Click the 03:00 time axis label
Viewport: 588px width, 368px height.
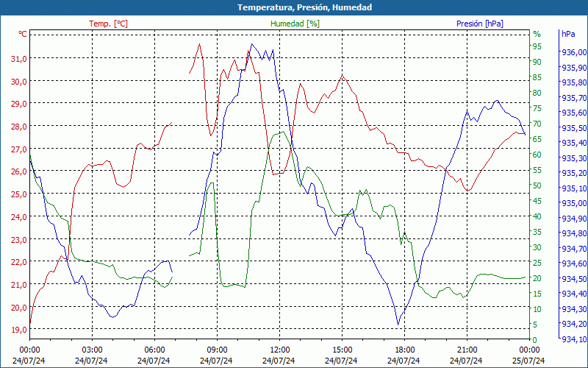[x=93, y=349]
